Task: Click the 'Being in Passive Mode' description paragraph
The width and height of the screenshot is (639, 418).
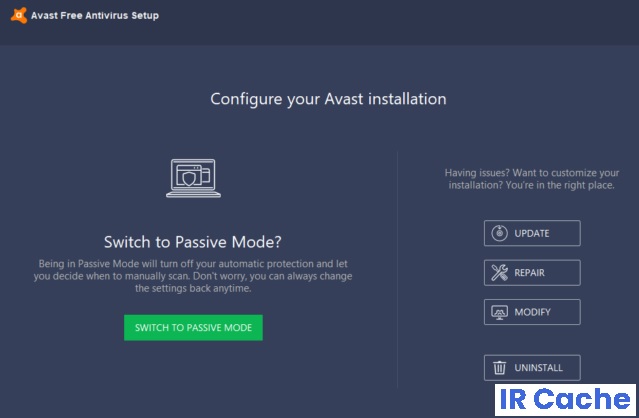Action: 193,276
